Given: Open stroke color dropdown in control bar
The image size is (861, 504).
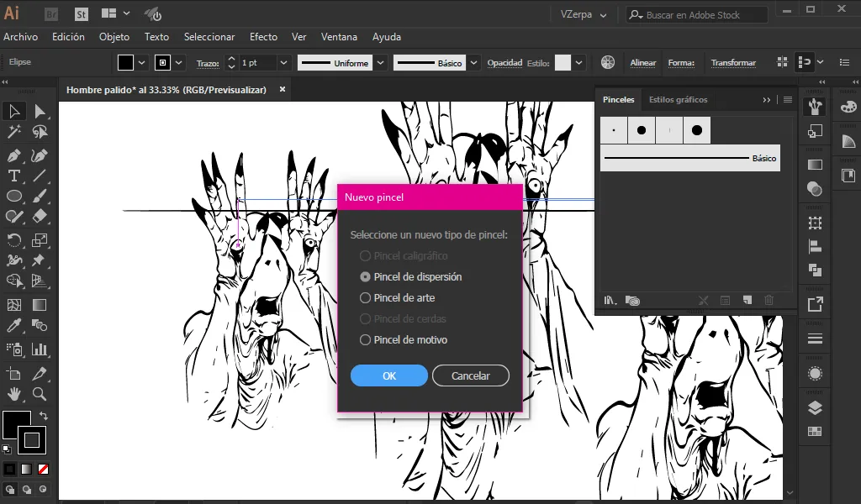Looking at the screenshot, I should pos(178,62).
